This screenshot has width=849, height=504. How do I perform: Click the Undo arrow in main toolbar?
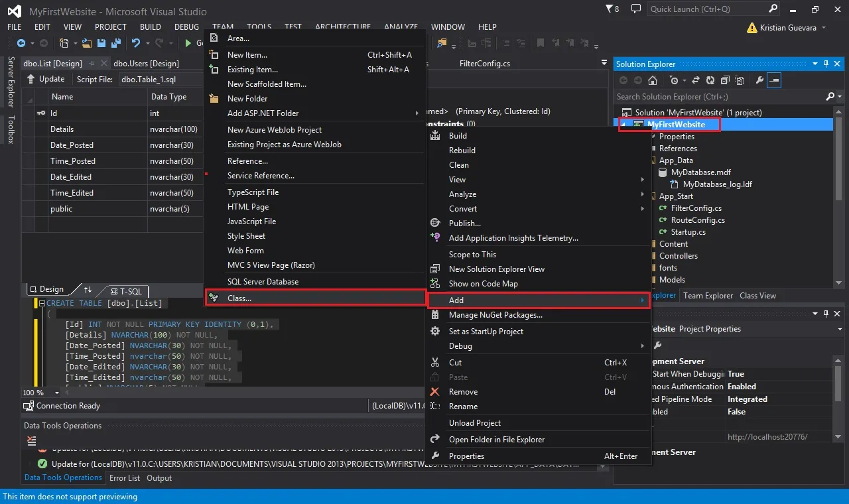(x=135, y=43)
